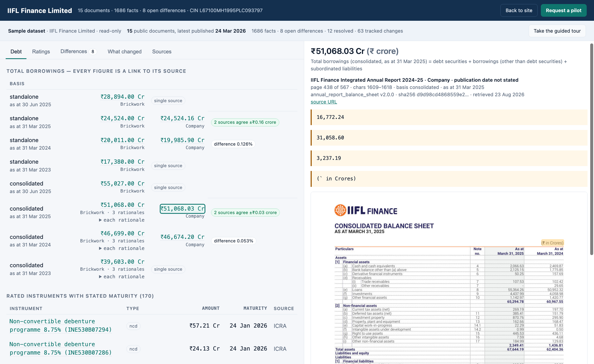The image size is (594, 364).
Task: Click the 2 sources agree ±₹0.03 crore badge
Action: pos(245,212)
